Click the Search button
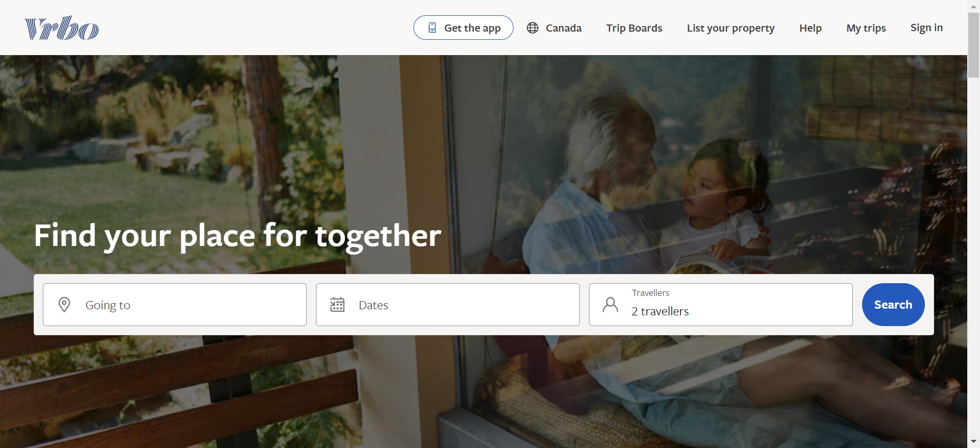This screenshot has width=980, height=448. point(893,305)
